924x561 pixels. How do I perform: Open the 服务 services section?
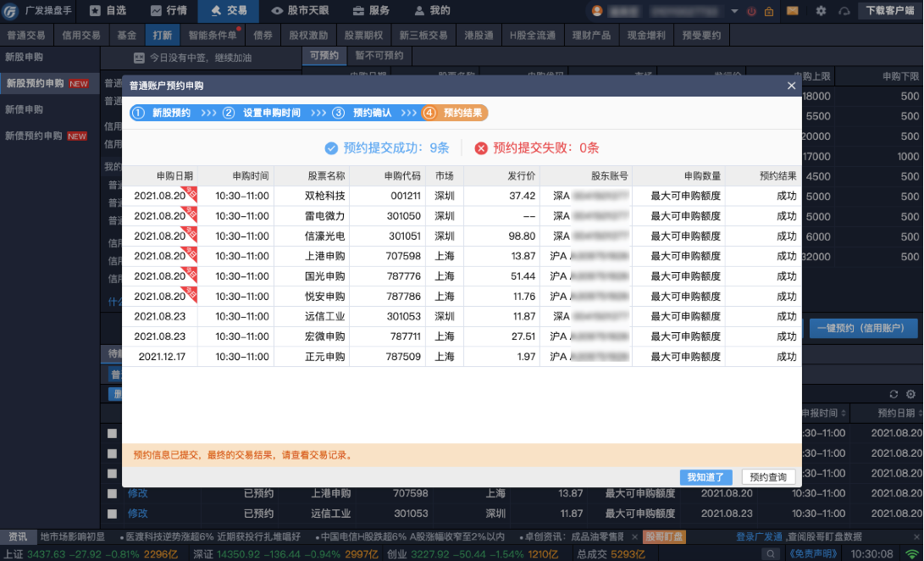point(371,11)
